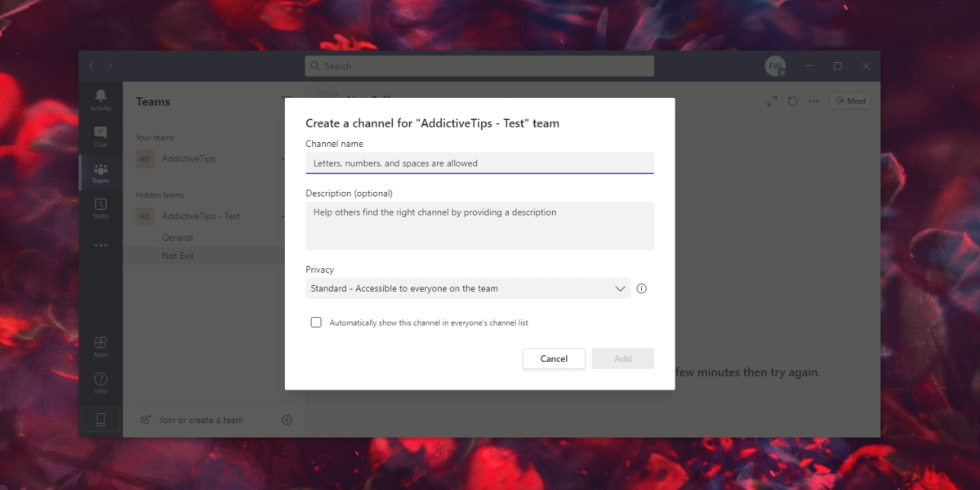Open the General channel

177,238
